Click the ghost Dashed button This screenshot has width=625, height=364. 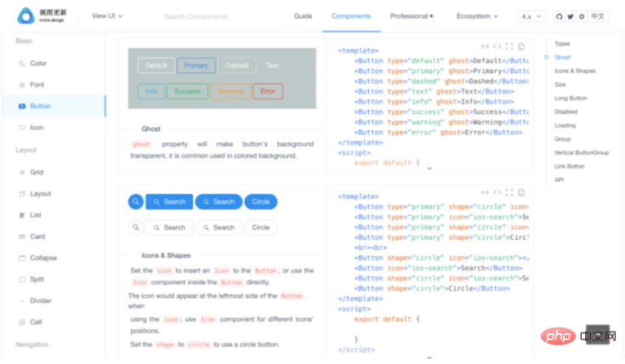236,65
